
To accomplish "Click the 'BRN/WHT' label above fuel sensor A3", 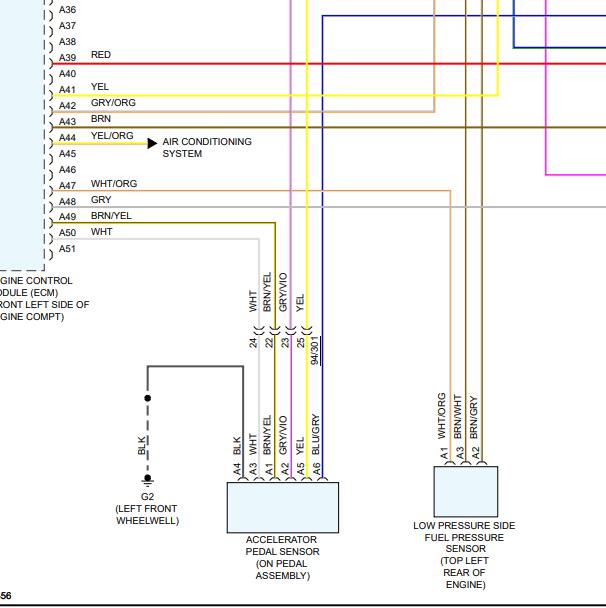I will pyautogui.click(x=458, y=417).
